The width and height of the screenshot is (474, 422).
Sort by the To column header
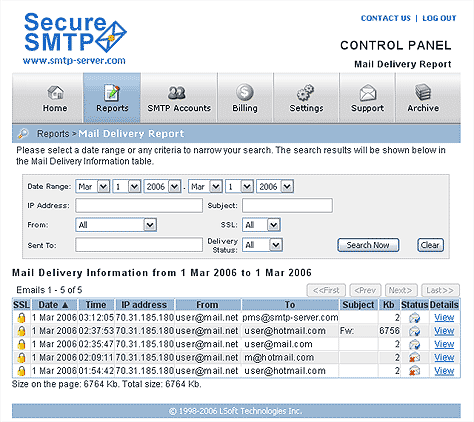[x=290, y=305]
